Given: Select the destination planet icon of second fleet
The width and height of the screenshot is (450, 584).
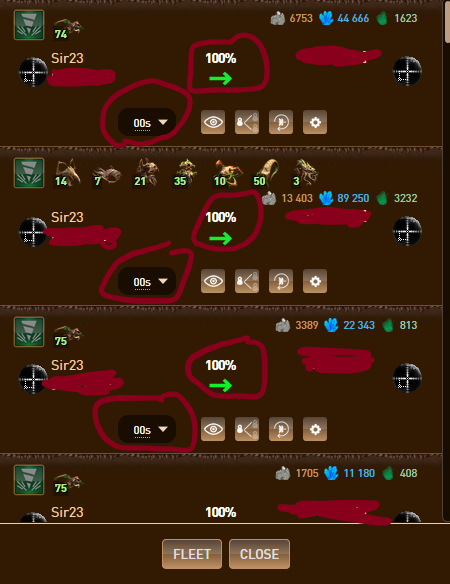Looking at the screenshot, I should [407, 231].
